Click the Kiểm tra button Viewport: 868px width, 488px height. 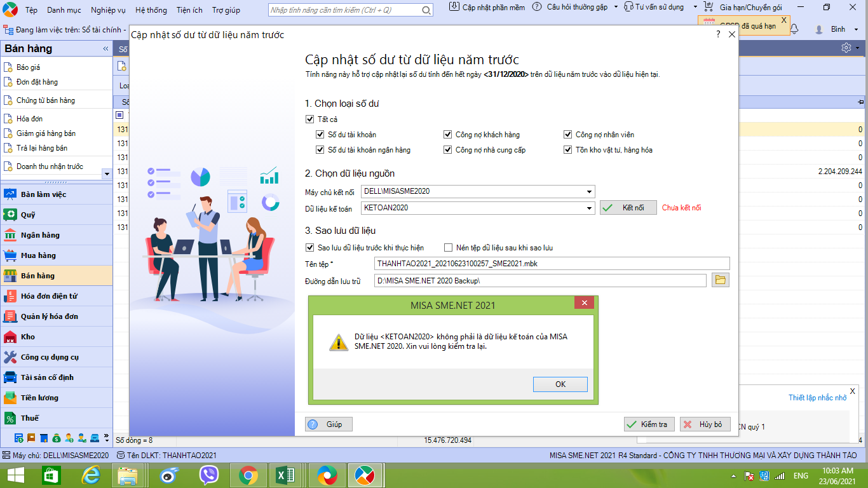pyautogui.click(x=648, y=424)
